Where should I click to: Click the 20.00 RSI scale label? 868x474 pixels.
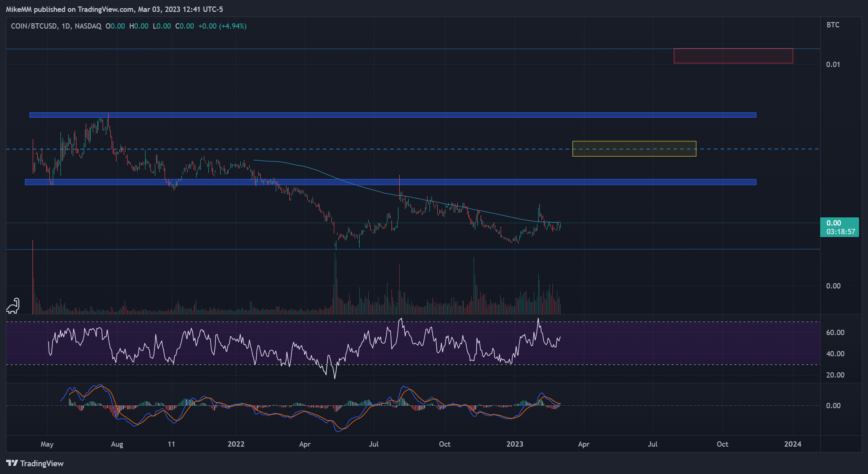tap(835, 375)
